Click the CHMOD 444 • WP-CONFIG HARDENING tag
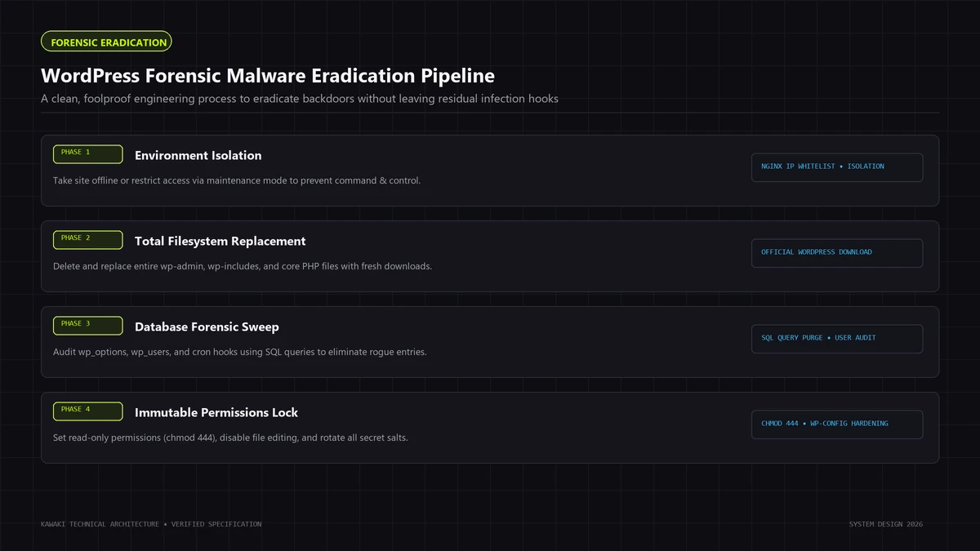 click(x=837, y=424)
